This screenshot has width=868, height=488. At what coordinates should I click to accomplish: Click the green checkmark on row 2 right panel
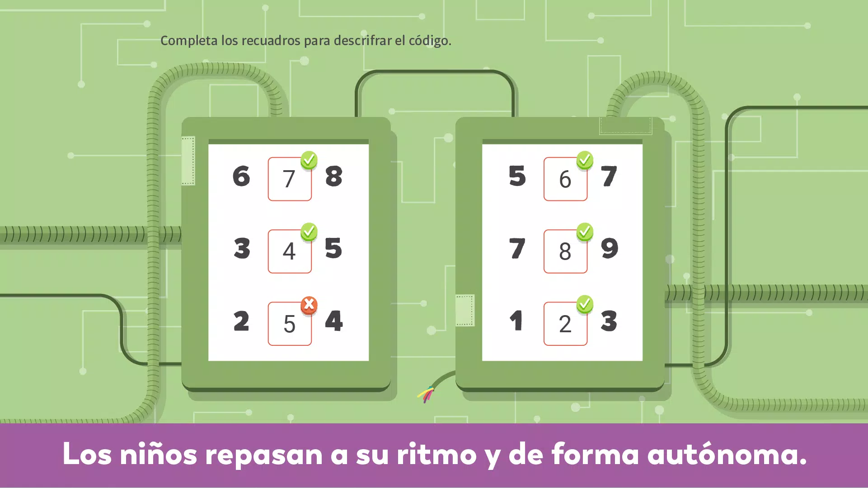(586, 232)
